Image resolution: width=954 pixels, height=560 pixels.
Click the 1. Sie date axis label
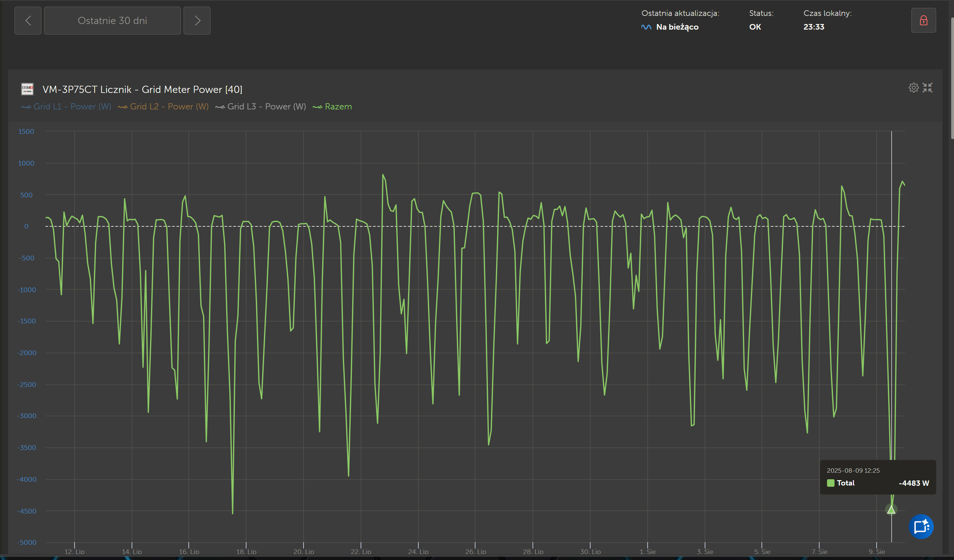click(x=647, y=551)
